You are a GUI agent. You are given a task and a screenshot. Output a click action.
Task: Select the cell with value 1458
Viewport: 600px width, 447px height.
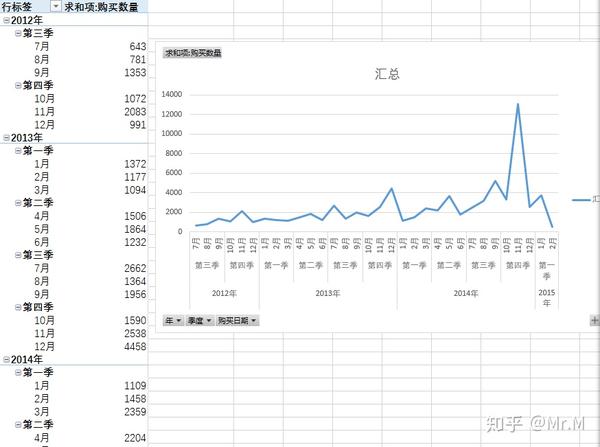coord(135,398)
